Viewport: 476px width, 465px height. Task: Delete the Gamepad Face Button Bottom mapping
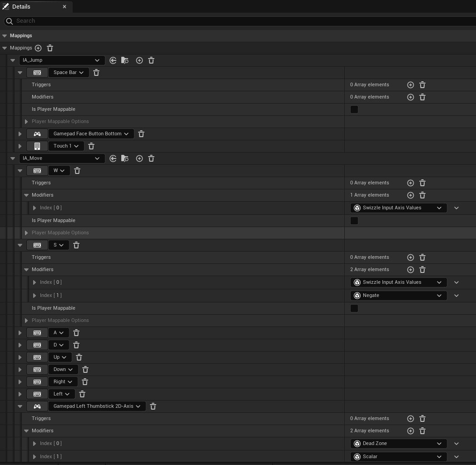[141, 134]
